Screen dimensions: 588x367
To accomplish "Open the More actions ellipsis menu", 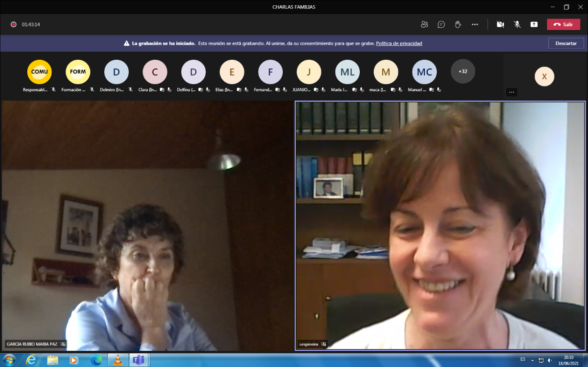I will tap(475, 24).
